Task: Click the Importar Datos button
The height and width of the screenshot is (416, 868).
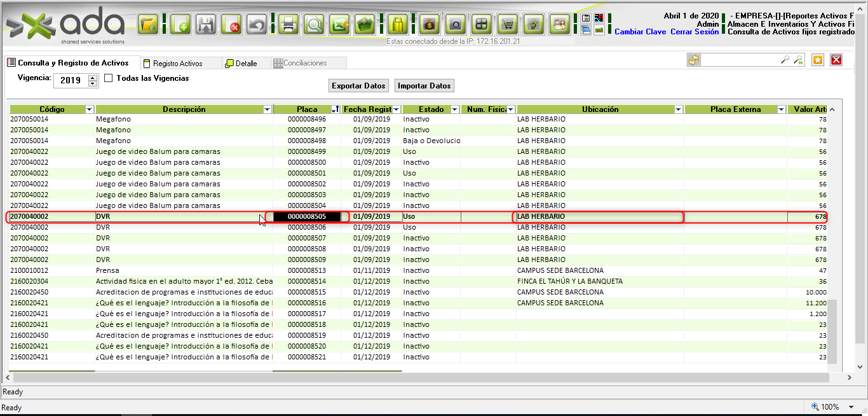Action: (424, 86)
